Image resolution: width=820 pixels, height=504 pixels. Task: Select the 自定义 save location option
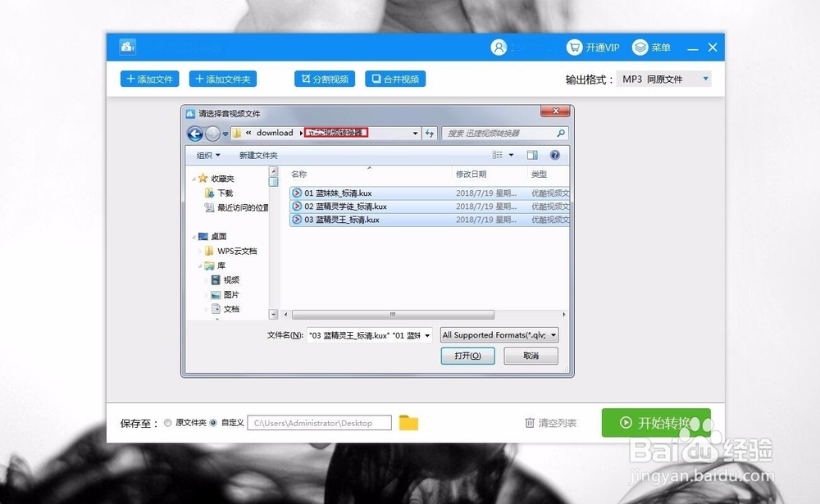(x=212, y=422)
